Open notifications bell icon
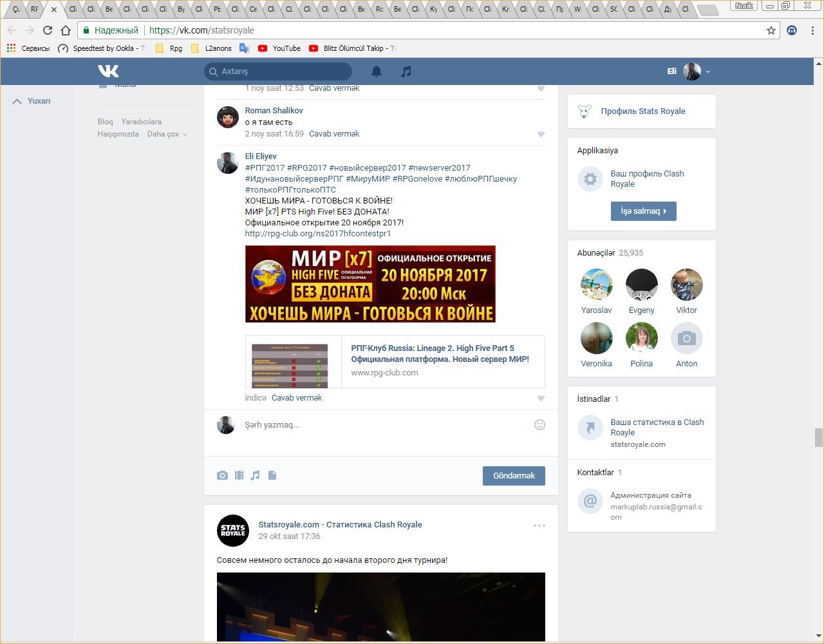 377,71
